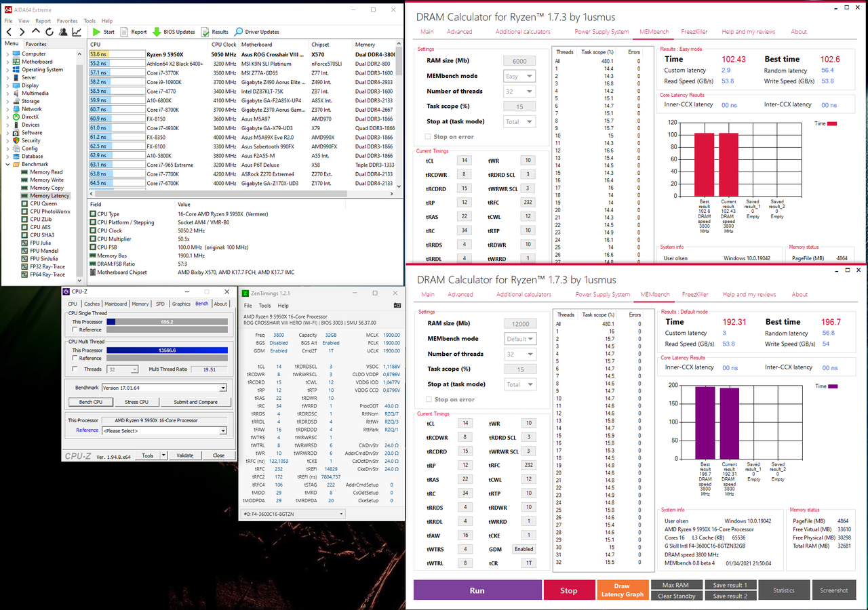The image size is (868, 610).
Task: Open CPU-Z Benchmark version dropdown
Action: point(164,388)
